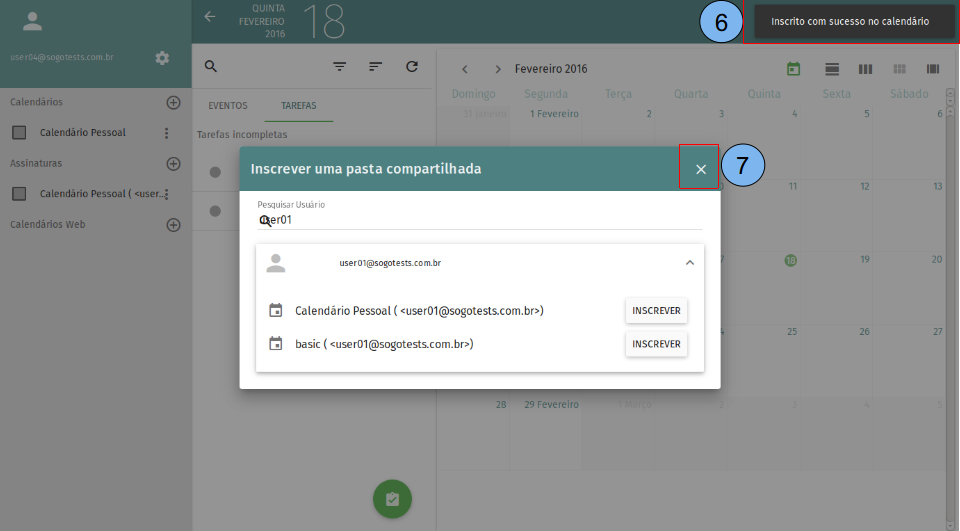Screen dimensions: 960x531
Task: Close the shared folder subscription dialog
Action: (700, 169)
